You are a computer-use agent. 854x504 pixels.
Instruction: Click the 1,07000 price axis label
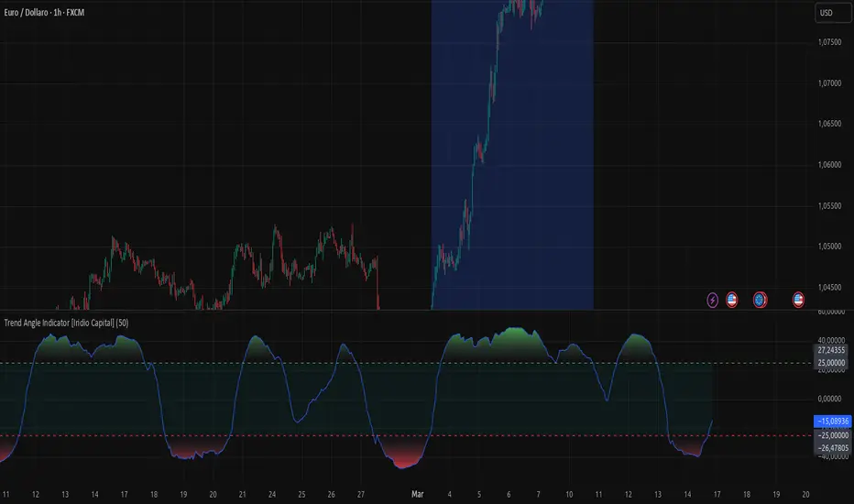coord(829,82)
